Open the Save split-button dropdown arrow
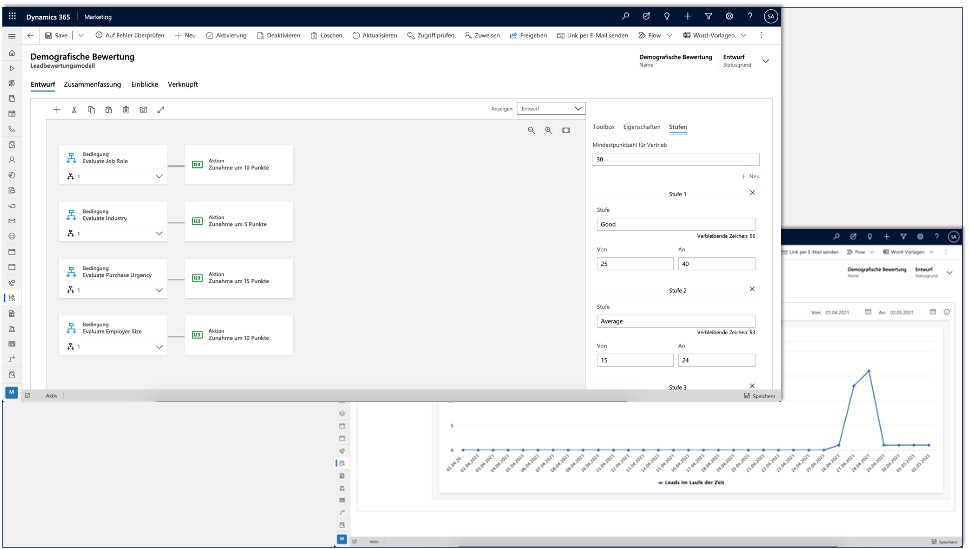The width and height of the screenshot is (969, 549). pyautogui.click(x=81, y=35)
